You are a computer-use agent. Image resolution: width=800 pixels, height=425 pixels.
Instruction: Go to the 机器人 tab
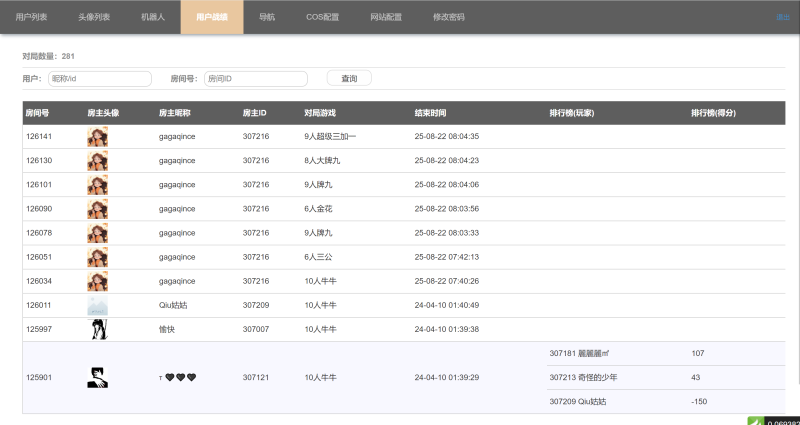pos(153,17)
